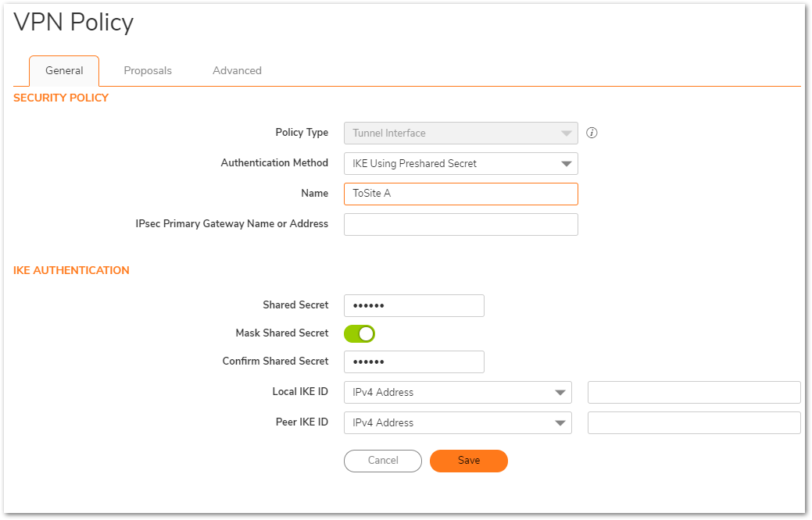Screen dimensions: 812x520
Task: Click the IKE AUTHENTICATION section heading
Action: (x=71, y=270)
